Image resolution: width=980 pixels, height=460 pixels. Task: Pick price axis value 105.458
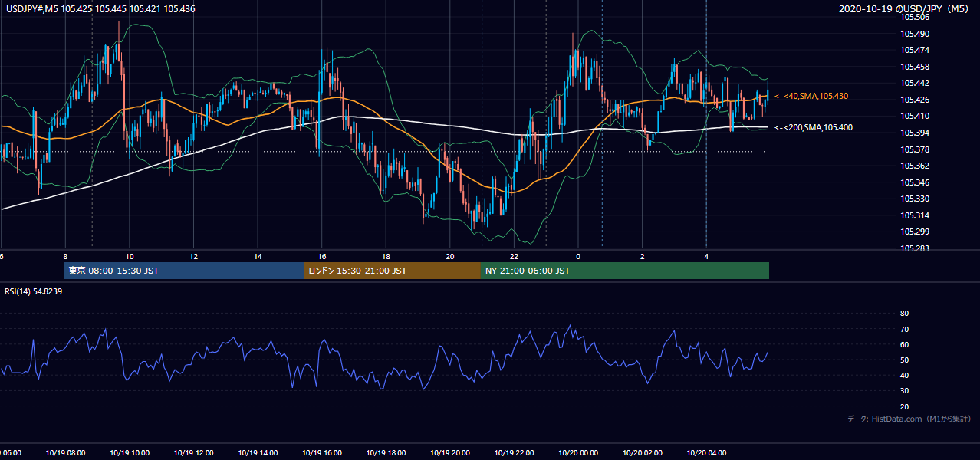(x=915, y=67)
